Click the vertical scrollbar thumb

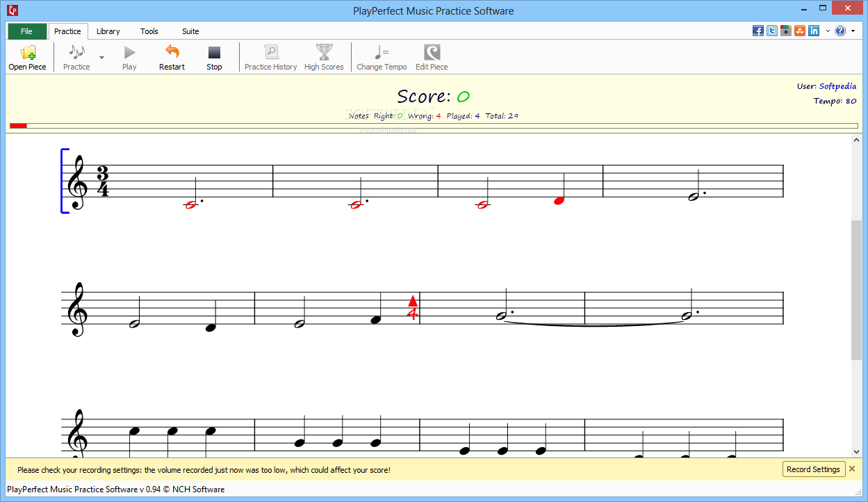(x=856, y=290)
